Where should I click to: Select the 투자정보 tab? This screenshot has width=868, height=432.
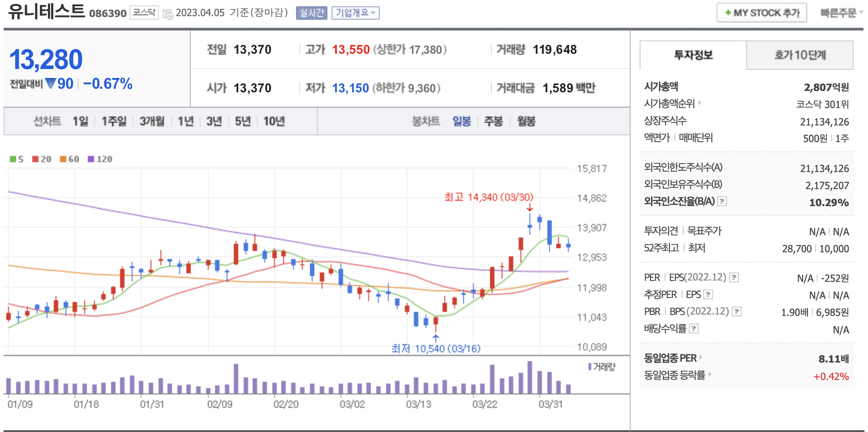693,55
